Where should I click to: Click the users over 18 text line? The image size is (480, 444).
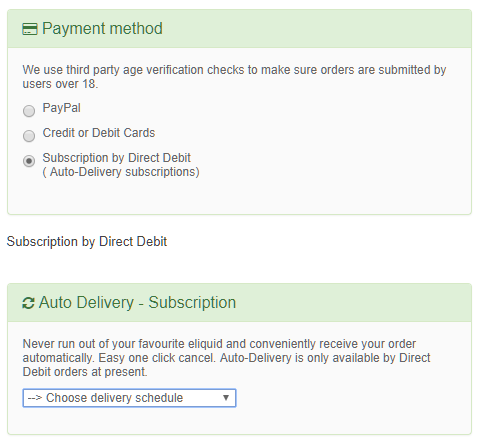pos(60,84)
